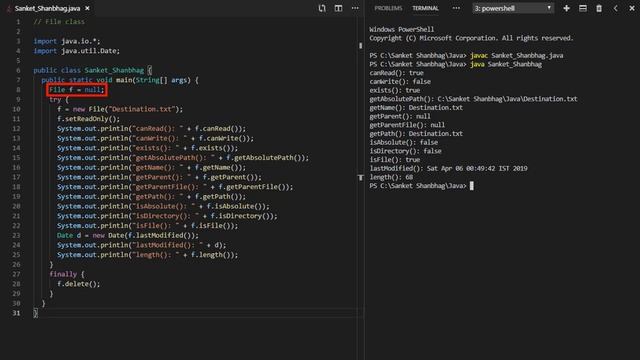Click 'public class Sanket_Shanbhag' declaration
The width and height of the screenshot is (640, 360).
89,70
